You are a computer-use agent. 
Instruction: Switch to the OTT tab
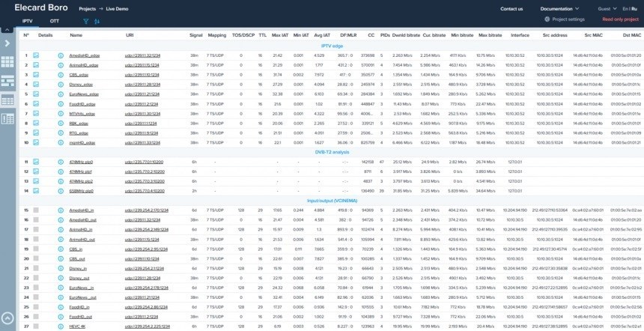coord(55,22)
